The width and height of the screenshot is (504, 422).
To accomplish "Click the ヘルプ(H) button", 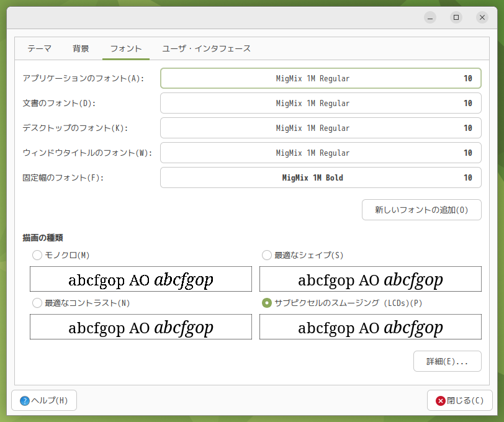I will (x=44, y=400).
